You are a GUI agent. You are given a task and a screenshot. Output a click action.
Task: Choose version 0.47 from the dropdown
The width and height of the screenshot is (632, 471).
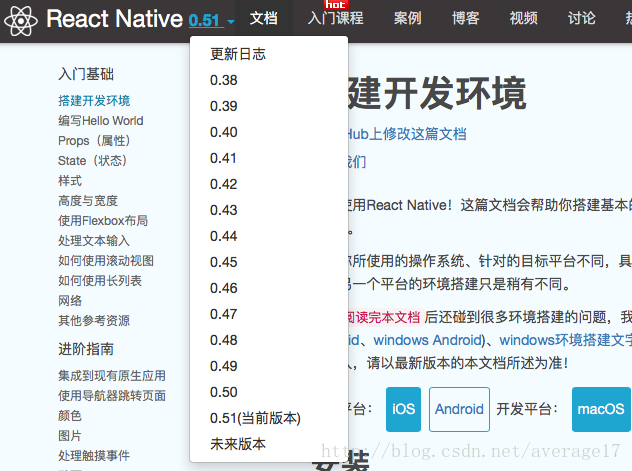(224, 314)
